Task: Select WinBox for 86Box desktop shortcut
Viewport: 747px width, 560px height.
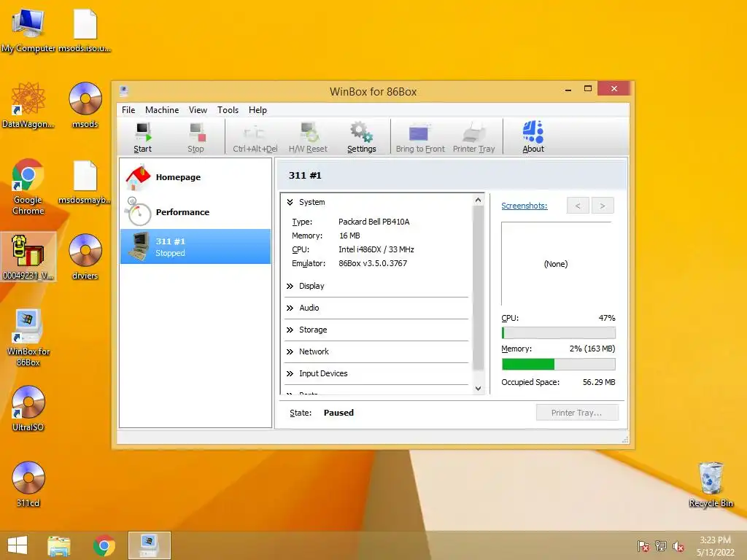Action: [28, 338]
